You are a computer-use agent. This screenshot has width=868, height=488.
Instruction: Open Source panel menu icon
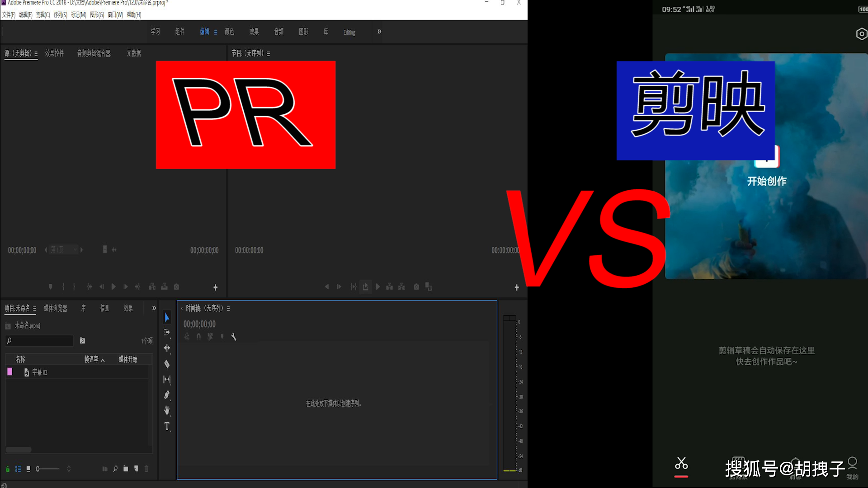[36, 54]
